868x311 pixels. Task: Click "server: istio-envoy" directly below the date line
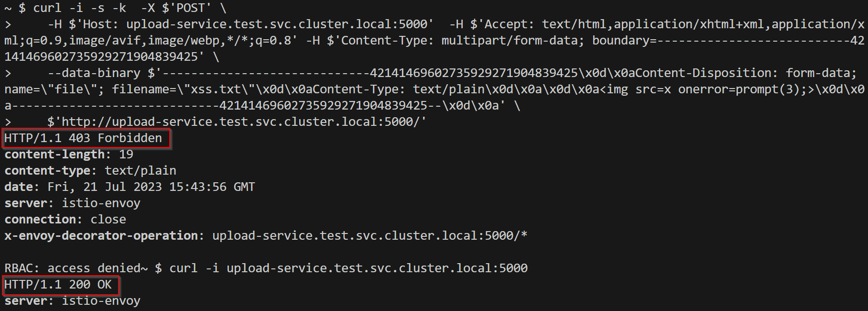[x=73, y=203]
